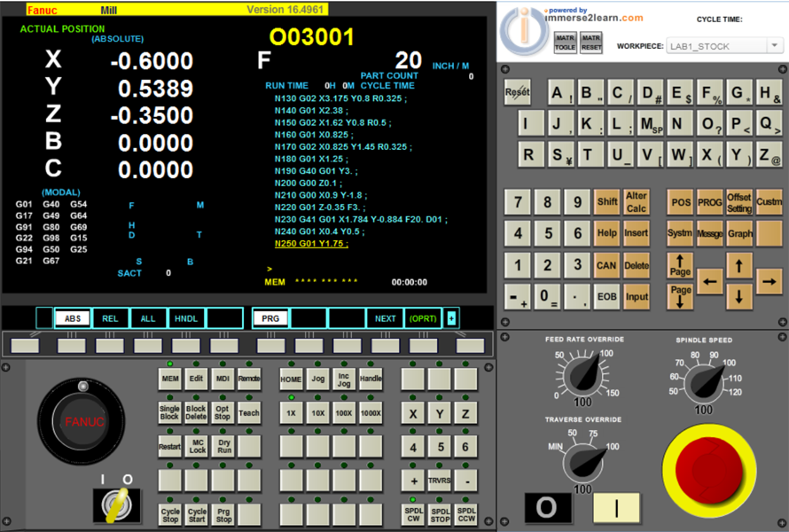Select Inc Jog mode button

coord(344,379)
